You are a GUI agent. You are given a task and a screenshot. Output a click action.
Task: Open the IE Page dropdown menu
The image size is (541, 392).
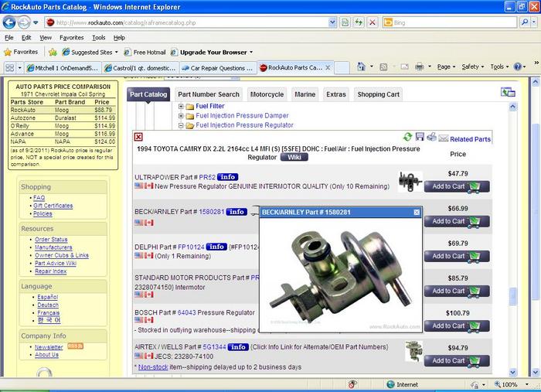tap(445, 67)
